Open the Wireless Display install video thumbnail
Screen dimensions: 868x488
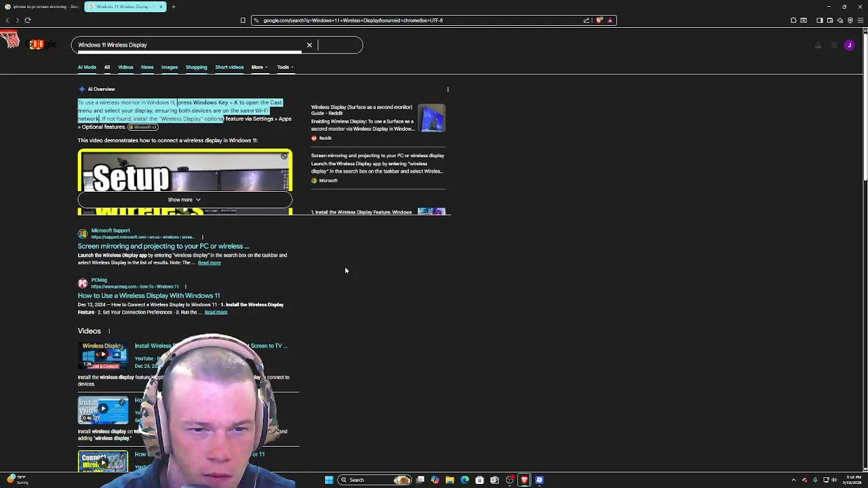click(x=102, y=356)
